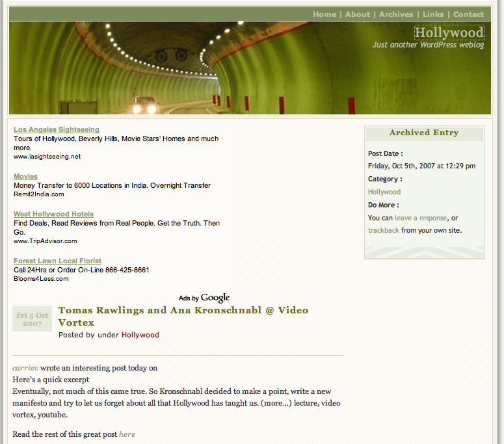Image resolution: width=504 pixels, height=444 pixels.
Task: Click 'Money Transfer to 6000 Locations' ad text
Action: point(112,185)
